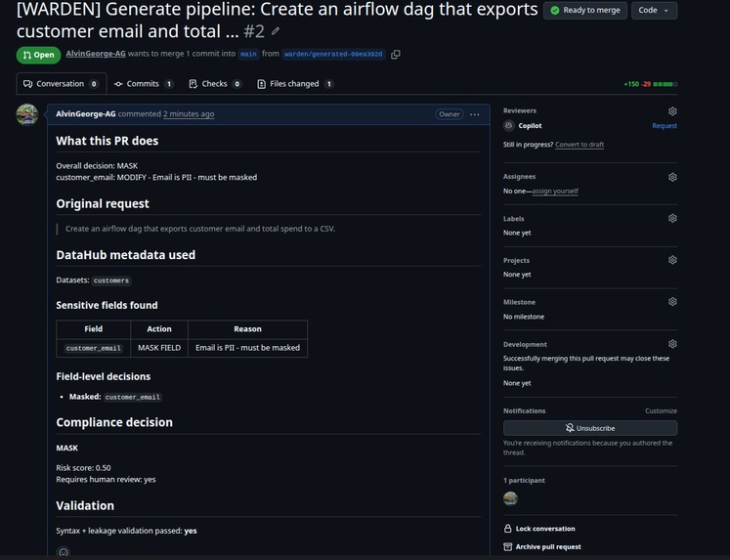Request a review from Copilot

(x=665, y=126)
